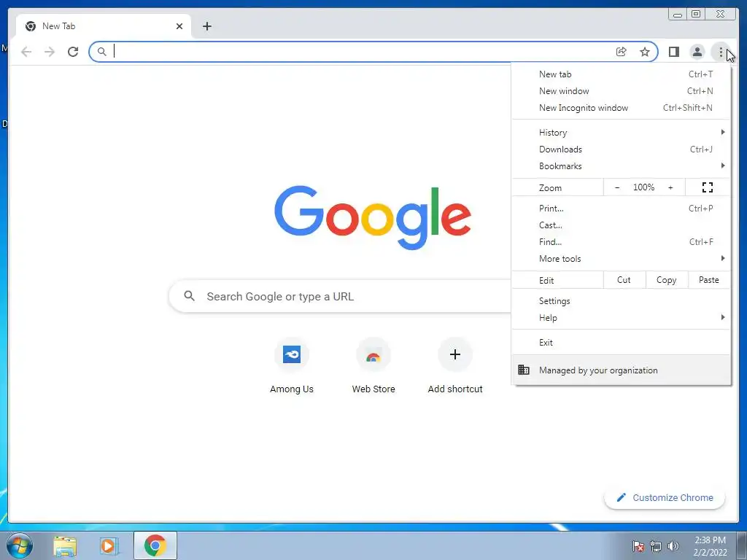This screenshot has width=747, height=560.
Task: Choose Cast... from the menu
Action: 621,225
